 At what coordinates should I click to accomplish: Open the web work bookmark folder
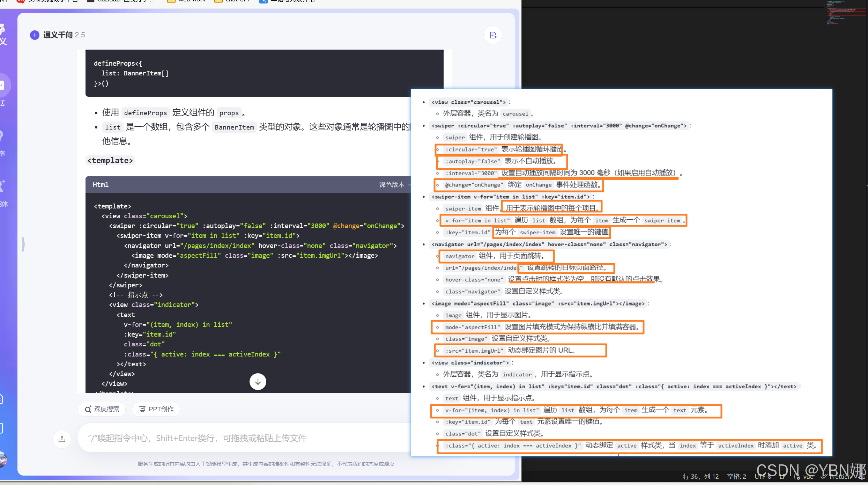click(187, 1)
